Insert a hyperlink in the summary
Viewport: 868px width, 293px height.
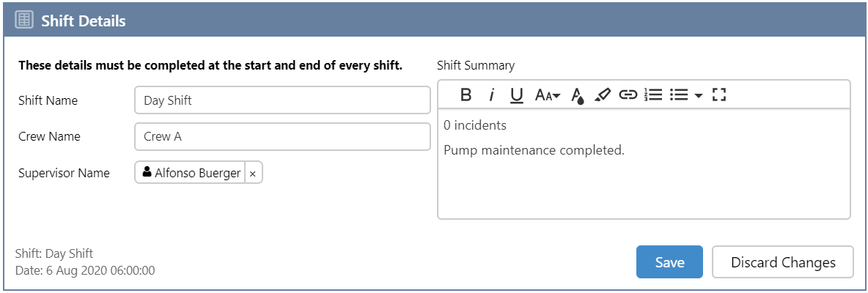click(x=628, y=94)
